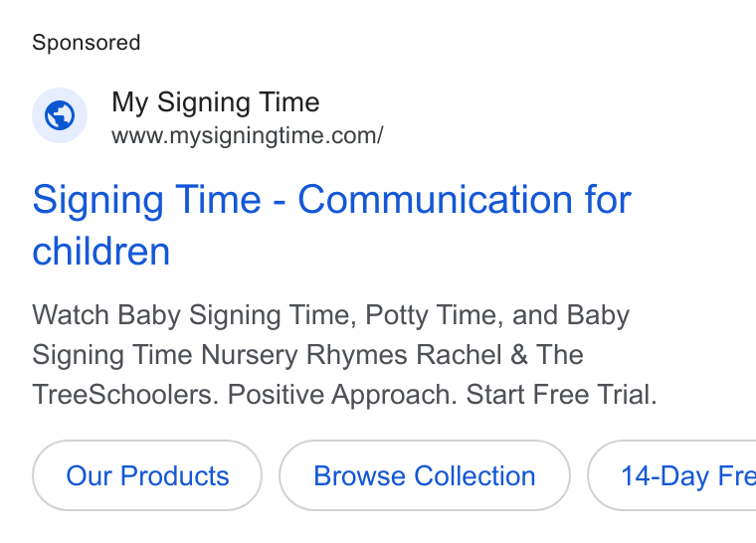This screenshot has height=543, width=756.
Task: Open the 14-Day Free chip
Action: tap(671, 475)
